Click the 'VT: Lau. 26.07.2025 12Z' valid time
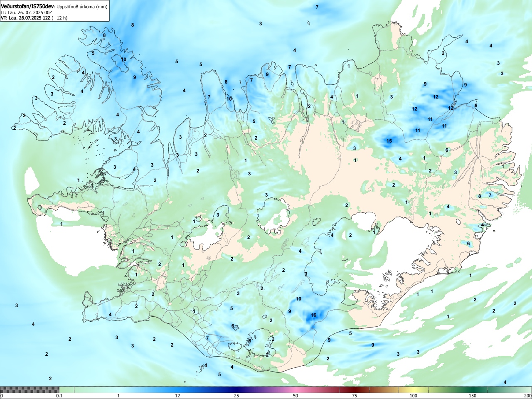The width and height of the screenshot is (532, 399). pos(25,18)
